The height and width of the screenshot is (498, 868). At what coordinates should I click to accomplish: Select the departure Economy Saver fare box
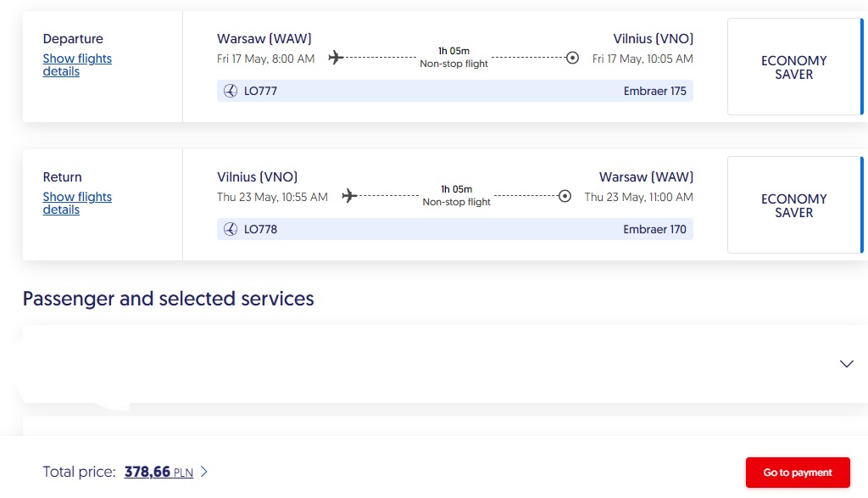point(794,67)
